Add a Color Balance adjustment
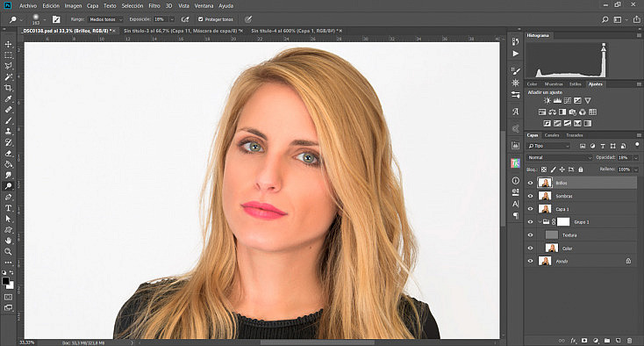644x346 pixels. (552, 112)
